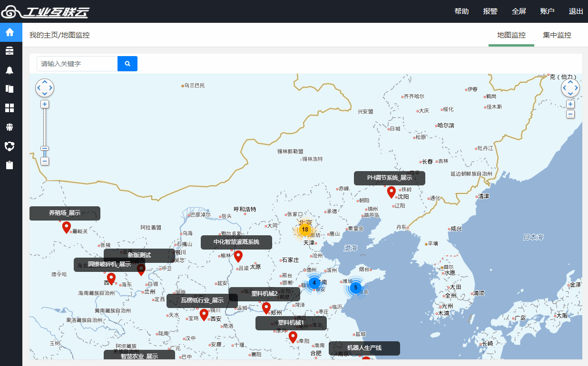Viewport: 588px width, 366px height.
Task: Pan map left using left slider-side control
Action: (39, 88)
